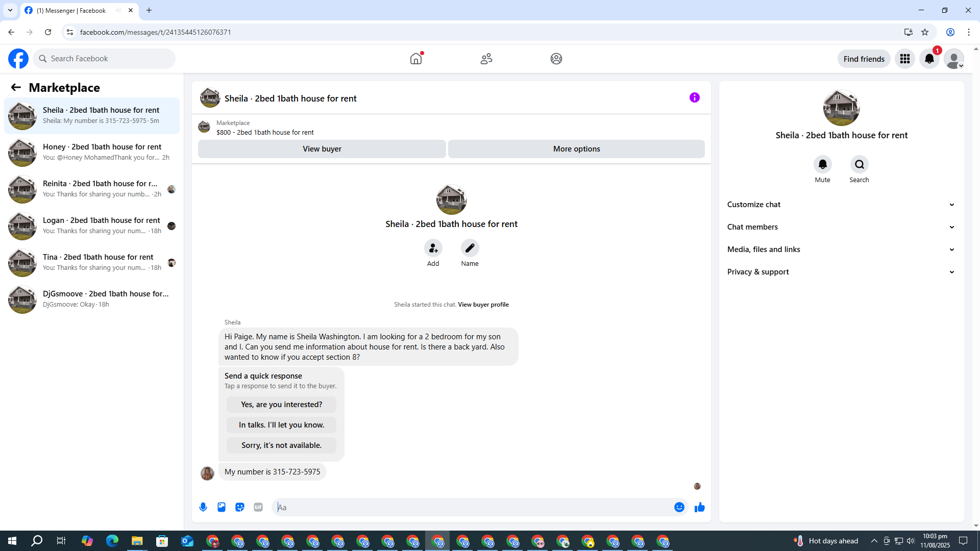Open the emoji picker in the message box
Viewport: 980px width, 551px height.
point(679,507)
